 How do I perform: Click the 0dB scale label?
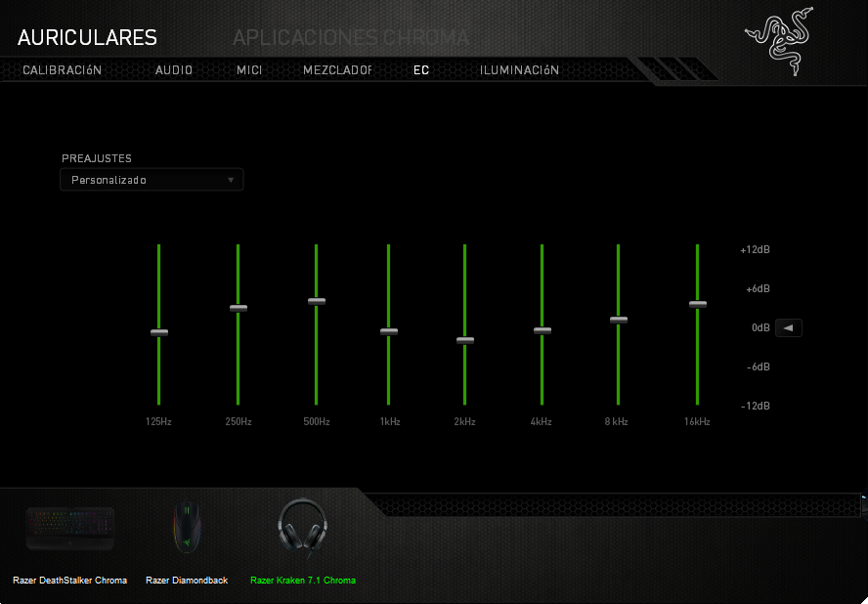coord(760,327)
